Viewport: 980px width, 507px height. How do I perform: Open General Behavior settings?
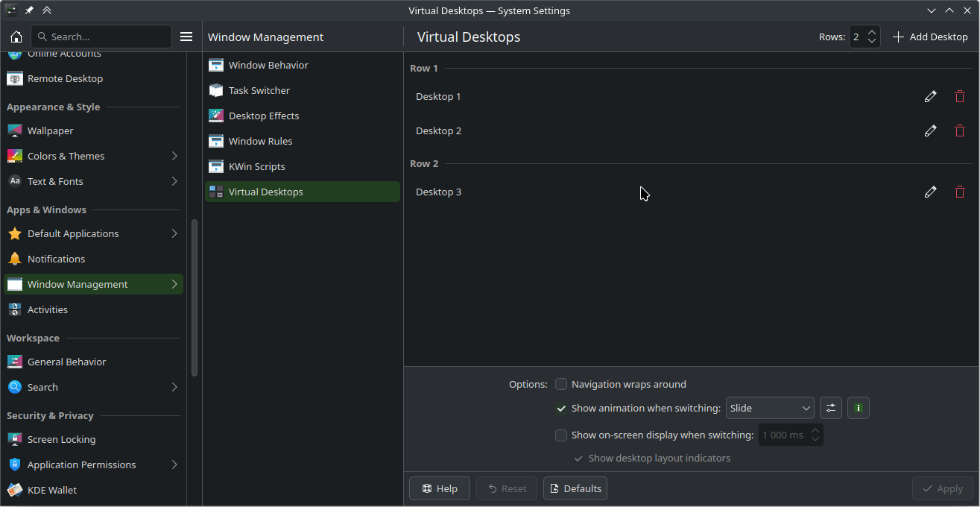tap(93, 362)
